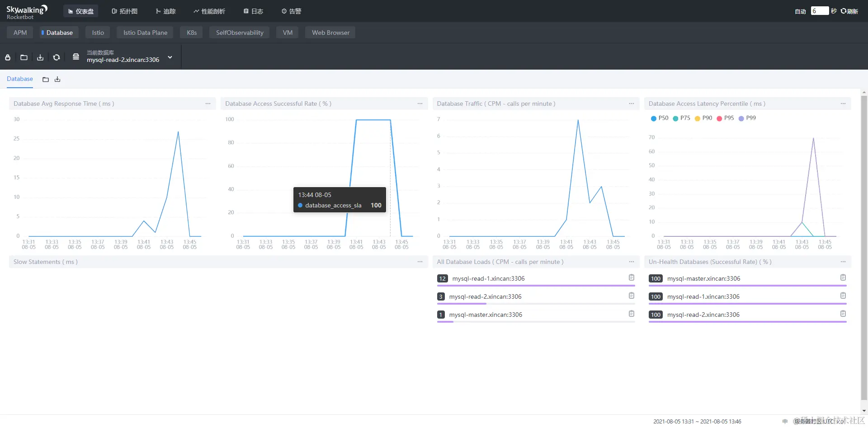Open the 拓扑图 topology page
This screenshot has height=428, width=868.
(125, 11)
